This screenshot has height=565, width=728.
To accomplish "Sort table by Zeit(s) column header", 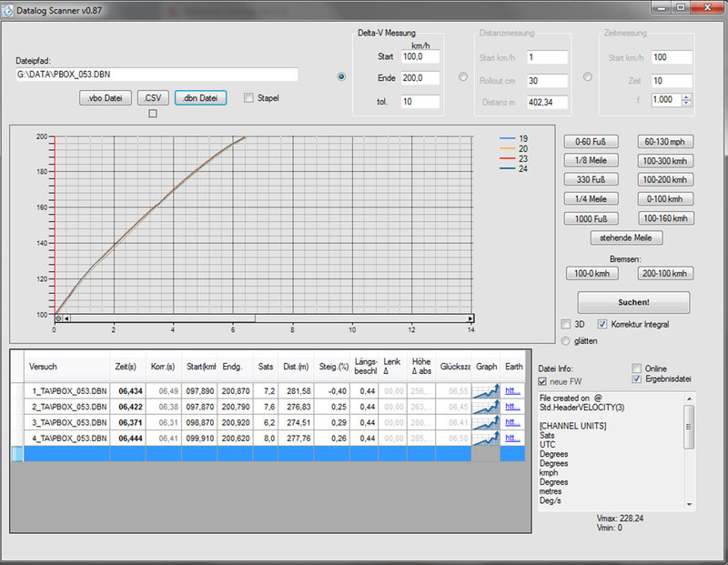I will (126, 367).
